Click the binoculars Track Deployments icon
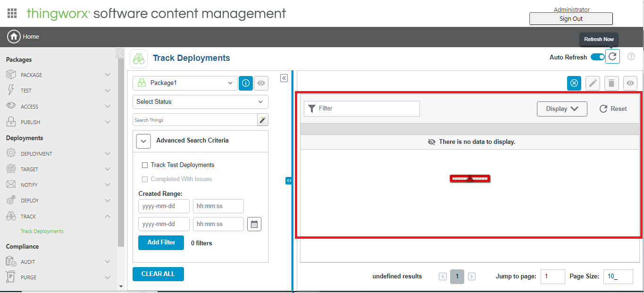 [138, 58]
